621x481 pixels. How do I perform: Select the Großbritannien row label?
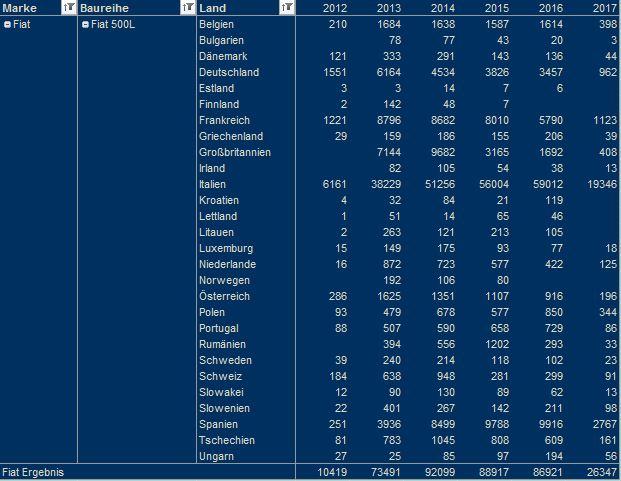(x=235, y=152)
